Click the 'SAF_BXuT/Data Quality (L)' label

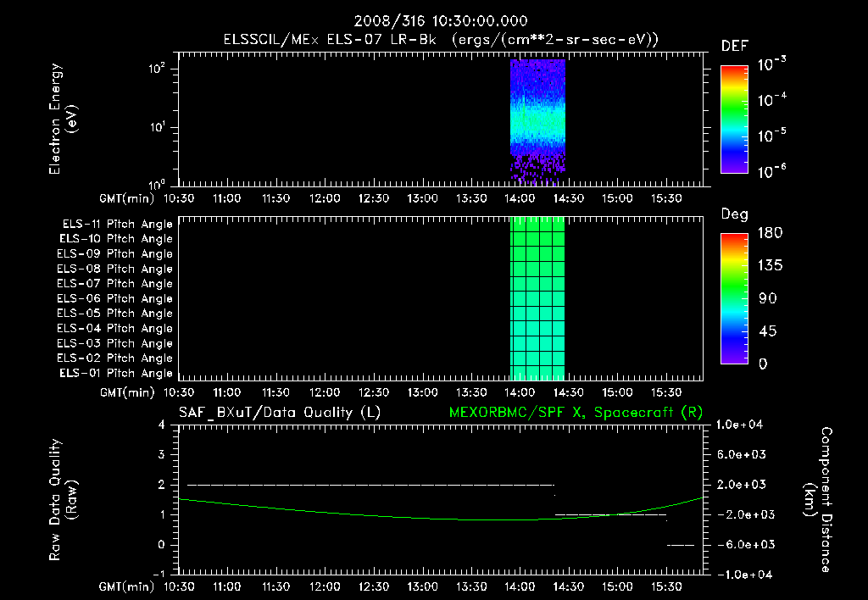pos(280,413)
